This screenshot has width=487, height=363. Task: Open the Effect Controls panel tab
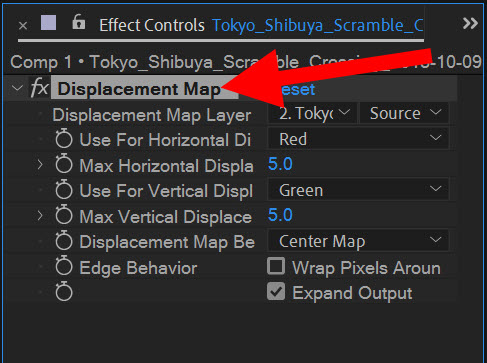pyautogui.click(x=152, y=25)
